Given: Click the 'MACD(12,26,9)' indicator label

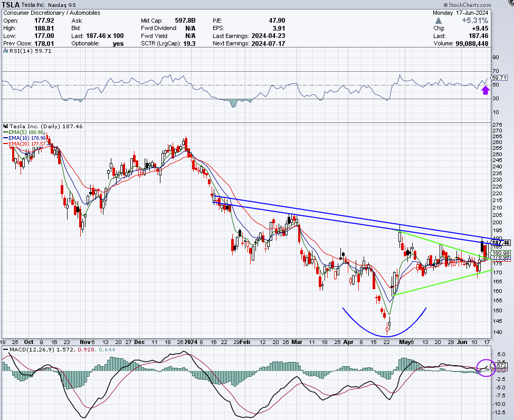Looking at the screenshot, I should 32,349.
